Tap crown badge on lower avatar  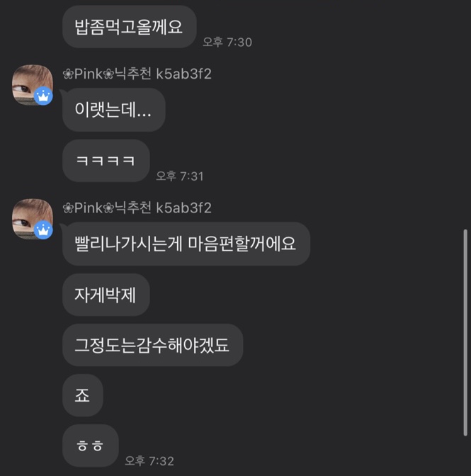[x=43, y=230]
